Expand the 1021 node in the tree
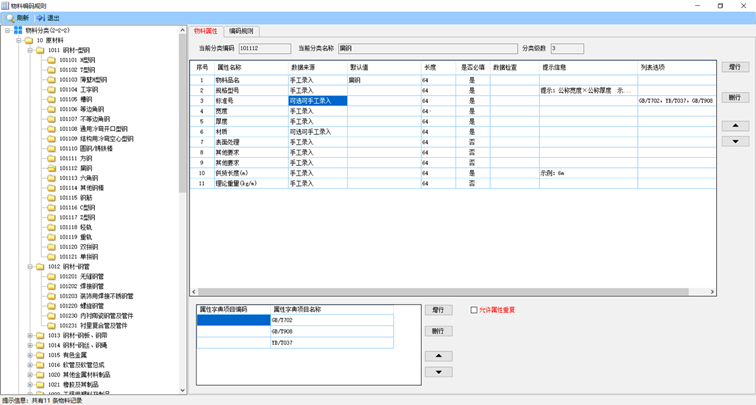 [x=30, y=385]
